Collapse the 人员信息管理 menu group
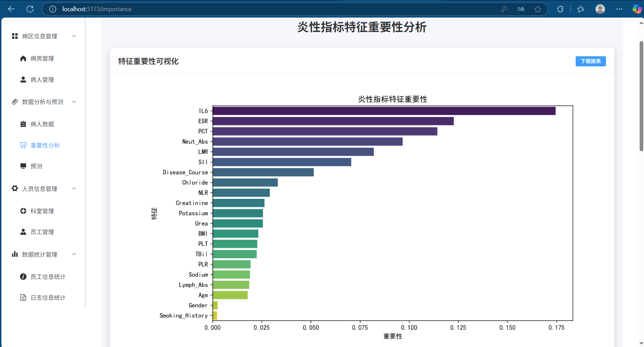 coord(74,189)
